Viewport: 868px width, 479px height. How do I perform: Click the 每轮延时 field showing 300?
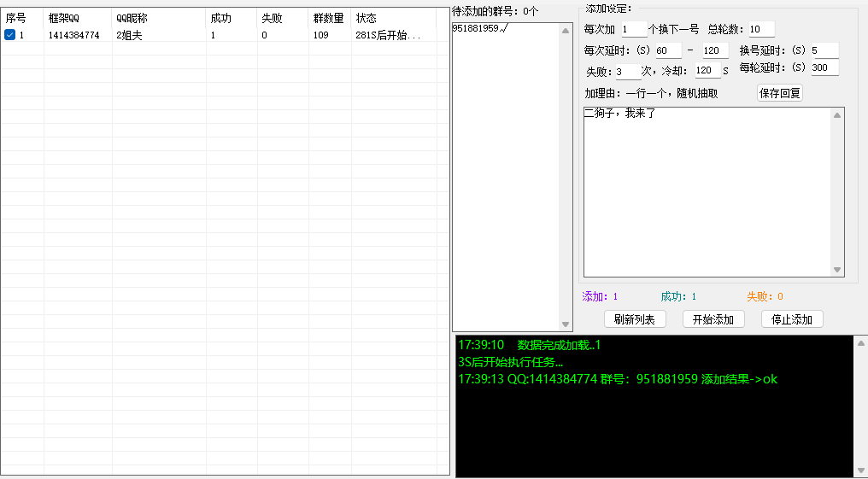tap(824, 67)
